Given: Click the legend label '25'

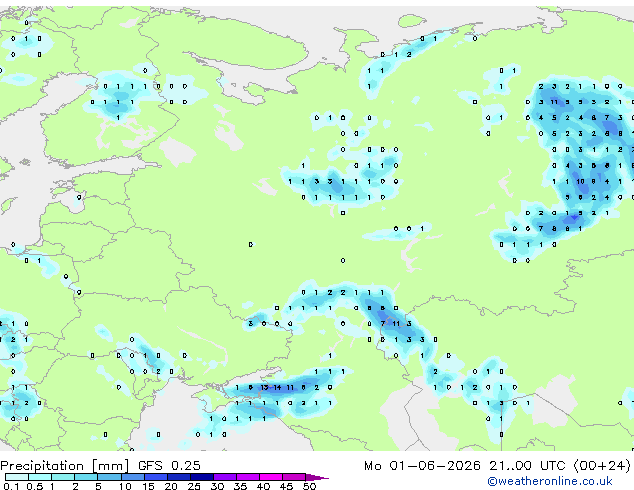Looking at the screenshot, I should click(194, 486).
